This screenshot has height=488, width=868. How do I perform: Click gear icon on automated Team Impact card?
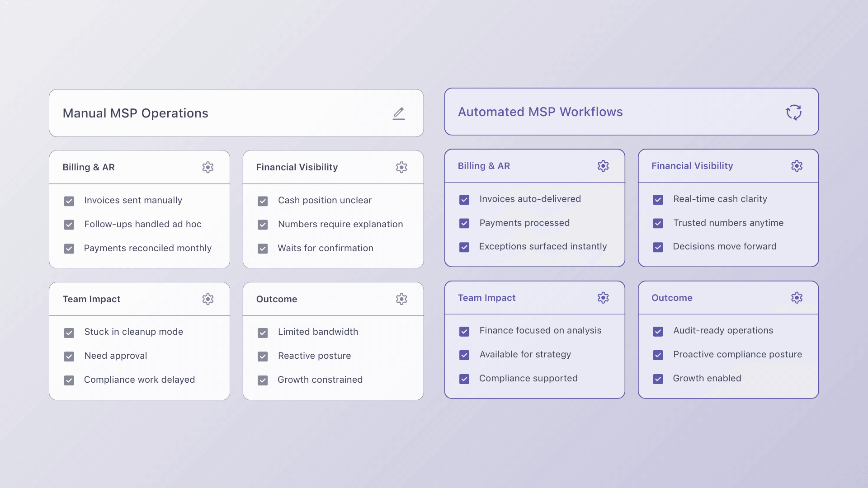click(x=603, y=298)
